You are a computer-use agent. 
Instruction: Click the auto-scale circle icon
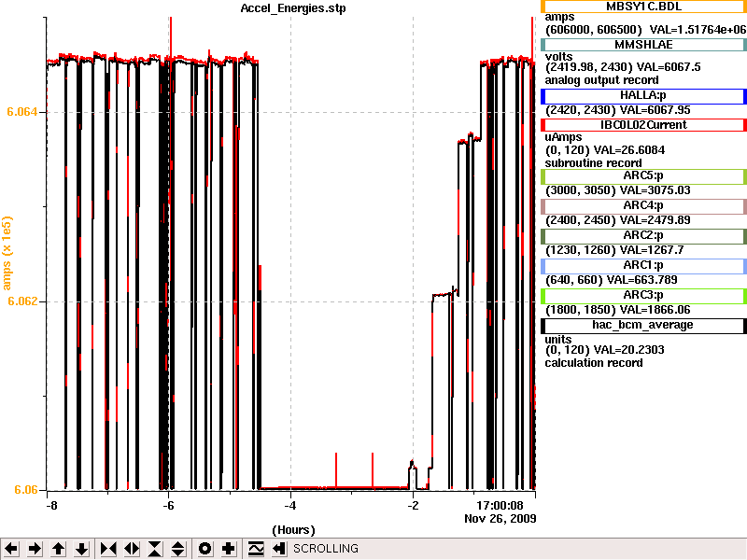coord(205,549)
